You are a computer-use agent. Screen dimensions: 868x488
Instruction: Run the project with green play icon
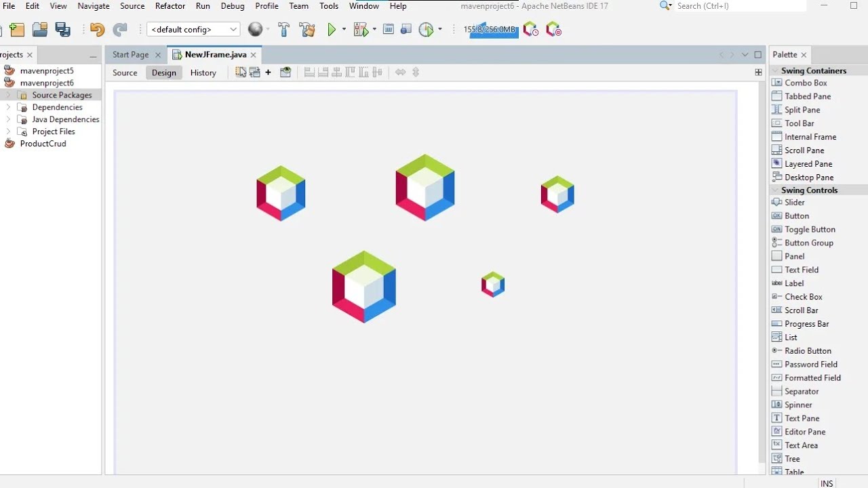click(x=332, y=30)
